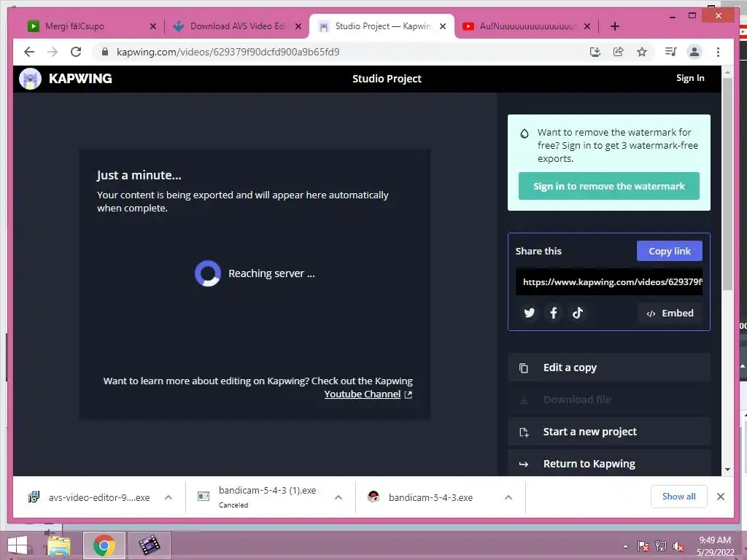Viewport: 747px width, 560px height.
Task: Click the install app icon in address bar
Action: 595,52
